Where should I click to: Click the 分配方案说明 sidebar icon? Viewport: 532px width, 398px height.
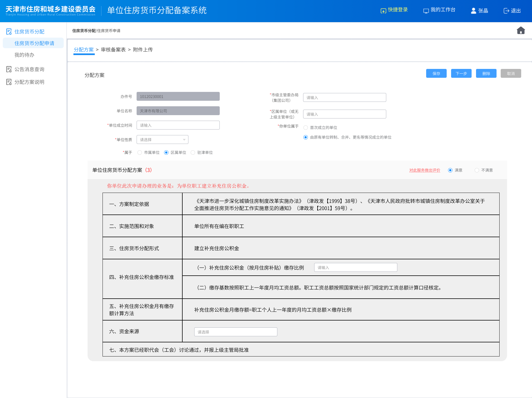(x=9, y=82)
